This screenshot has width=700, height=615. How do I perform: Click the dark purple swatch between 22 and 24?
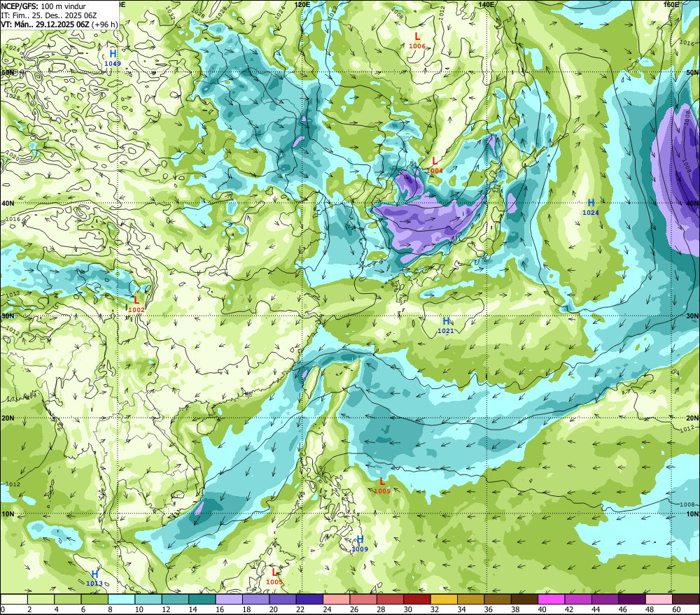pyautogui.click(x=309, y=599)
